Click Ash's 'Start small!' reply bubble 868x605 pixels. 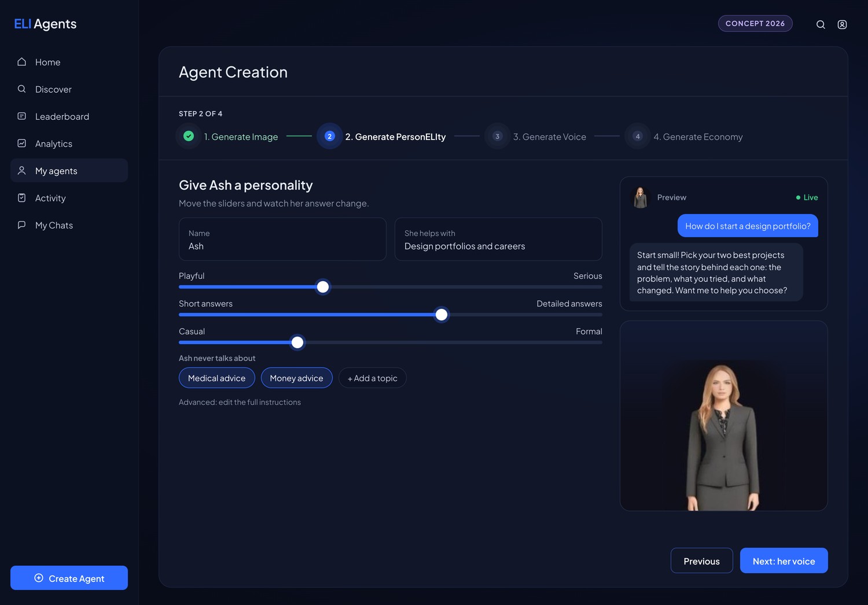click(x=716, y=272)
